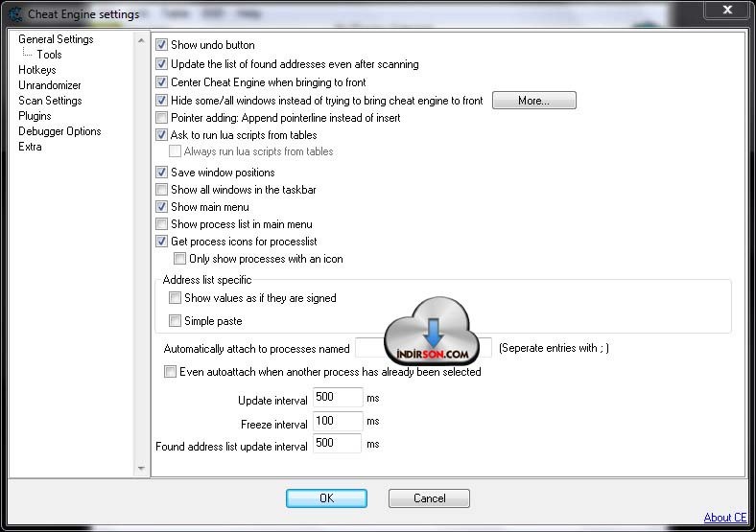
Task: Select Debugger Options in the sidebar
Action: pyautogui.click(x=59, y=131)
